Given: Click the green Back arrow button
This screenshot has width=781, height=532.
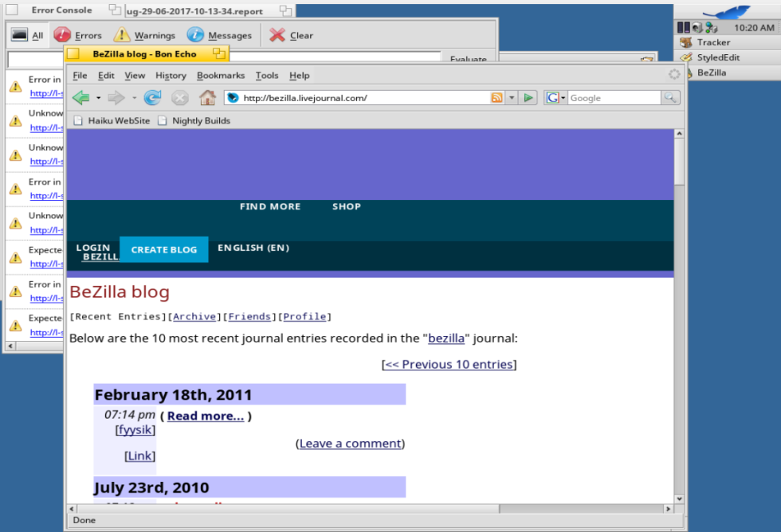Looking at the screenshot, I should [80, 98].
